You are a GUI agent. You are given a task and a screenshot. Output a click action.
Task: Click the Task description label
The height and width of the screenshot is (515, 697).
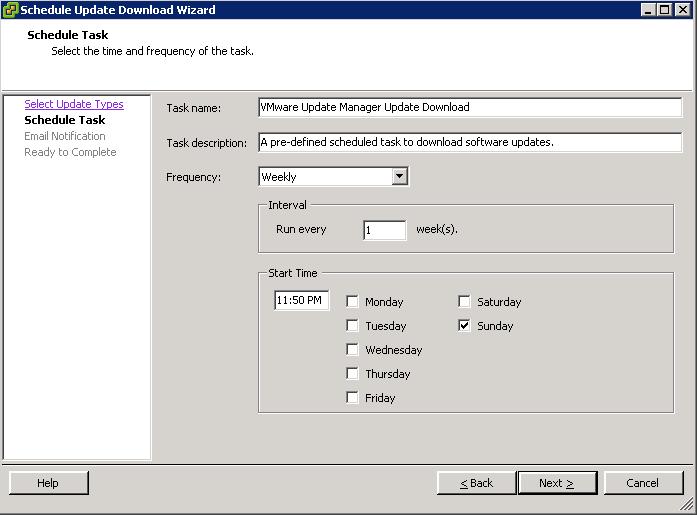206,143
